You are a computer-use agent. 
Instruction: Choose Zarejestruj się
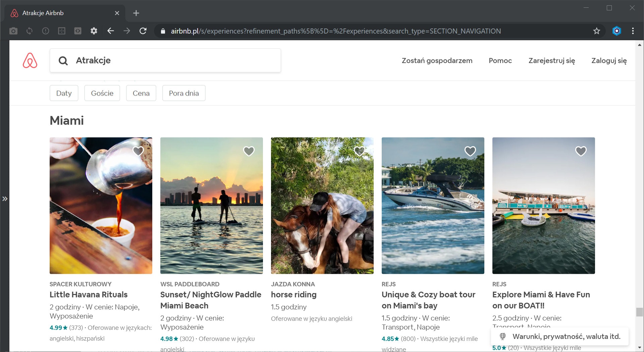pyautogui.click(x=552, y=61)
